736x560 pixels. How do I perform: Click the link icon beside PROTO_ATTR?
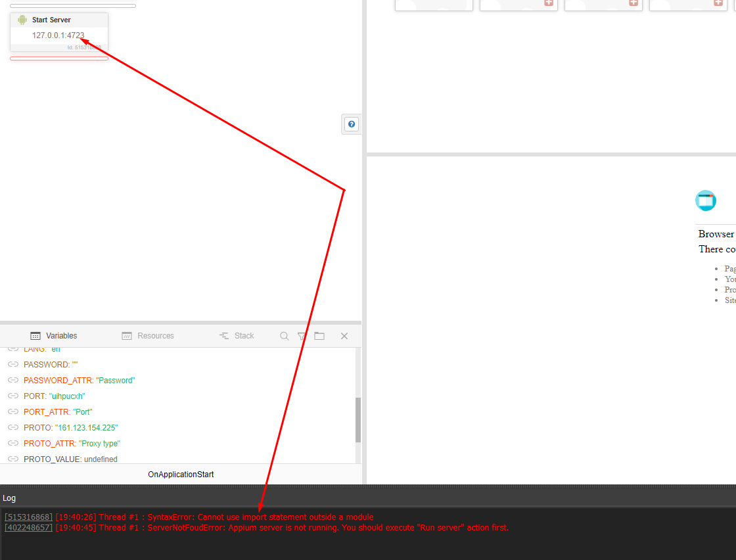(x=13, y=443)
